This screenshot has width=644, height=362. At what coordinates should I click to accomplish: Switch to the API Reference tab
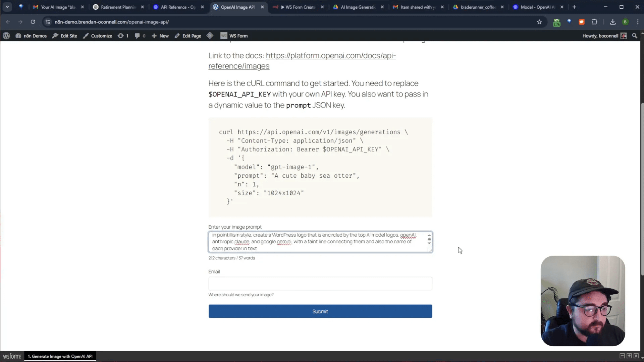[178, 7]
